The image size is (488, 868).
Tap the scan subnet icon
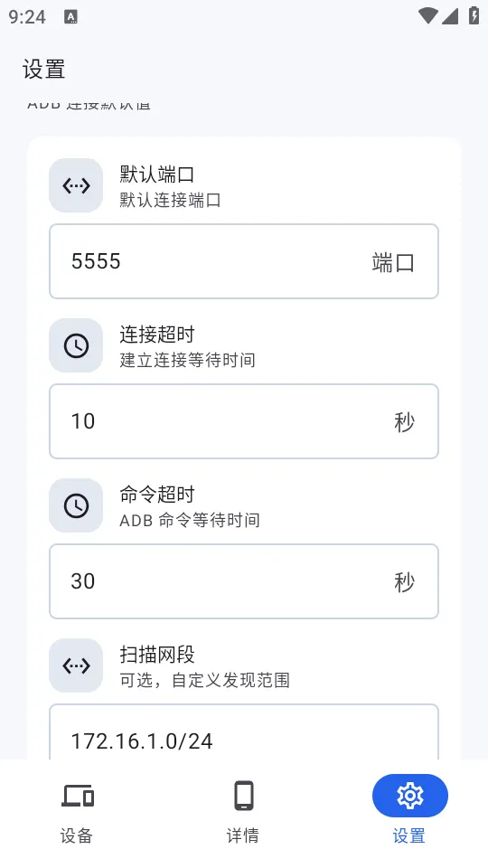click(76, 665)
